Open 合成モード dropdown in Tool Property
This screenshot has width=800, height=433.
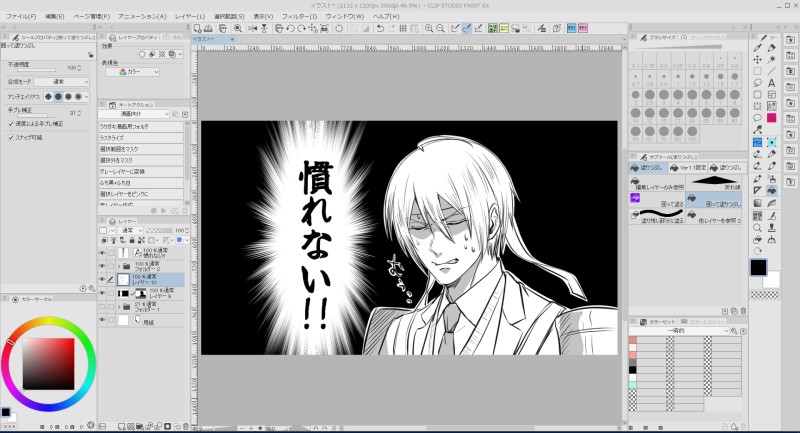[x=64, y=82]
